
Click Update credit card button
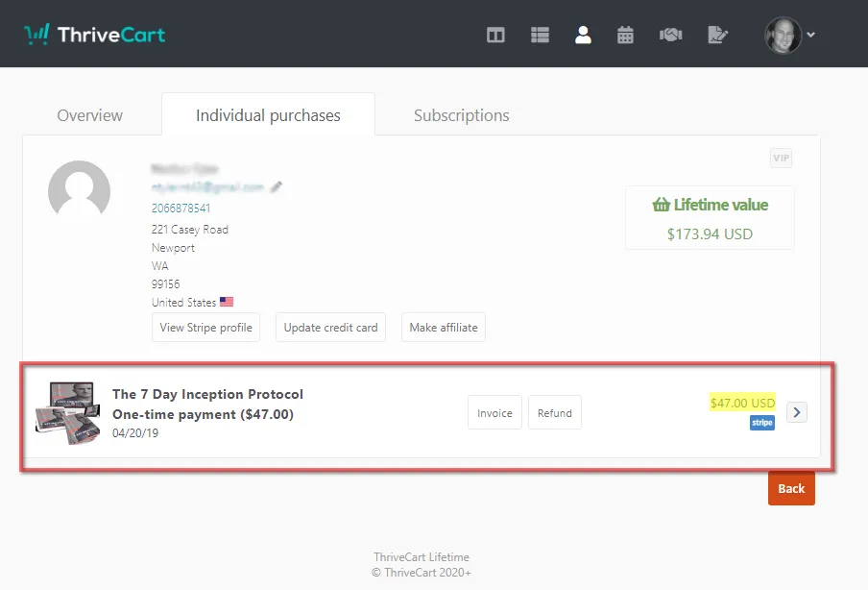330,328
